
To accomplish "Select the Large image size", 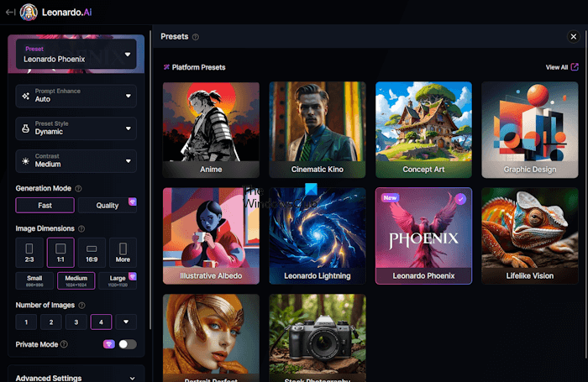I will point(118,280).
